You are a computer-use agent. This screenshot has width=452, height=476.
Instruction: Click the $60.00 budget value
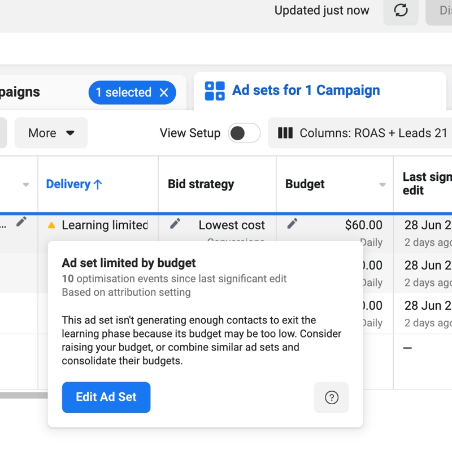pos(363,225)
